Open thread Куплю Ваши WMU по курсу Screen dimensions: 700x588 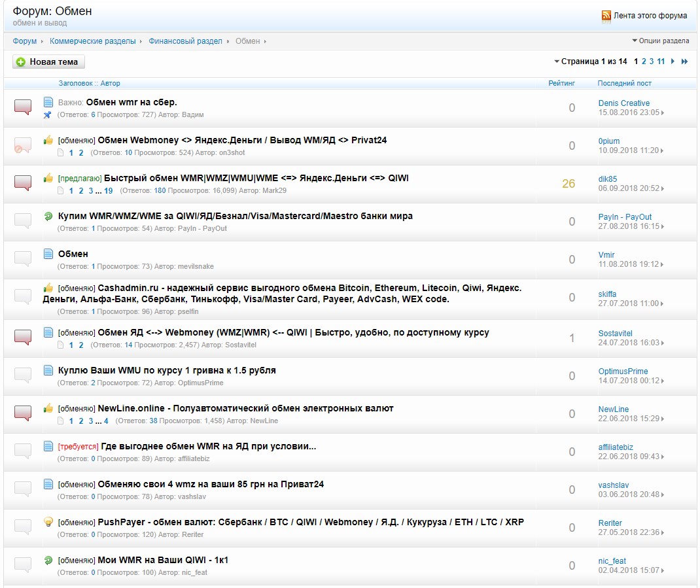click(x=167, y=371)
